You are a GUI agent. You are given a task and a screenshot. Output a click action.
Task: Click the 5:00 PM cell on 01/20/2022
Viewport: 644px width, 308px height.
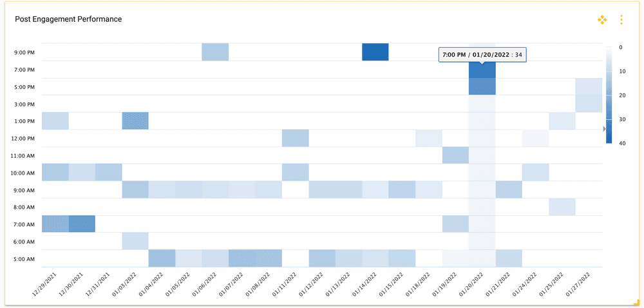(x=482, y=86)
